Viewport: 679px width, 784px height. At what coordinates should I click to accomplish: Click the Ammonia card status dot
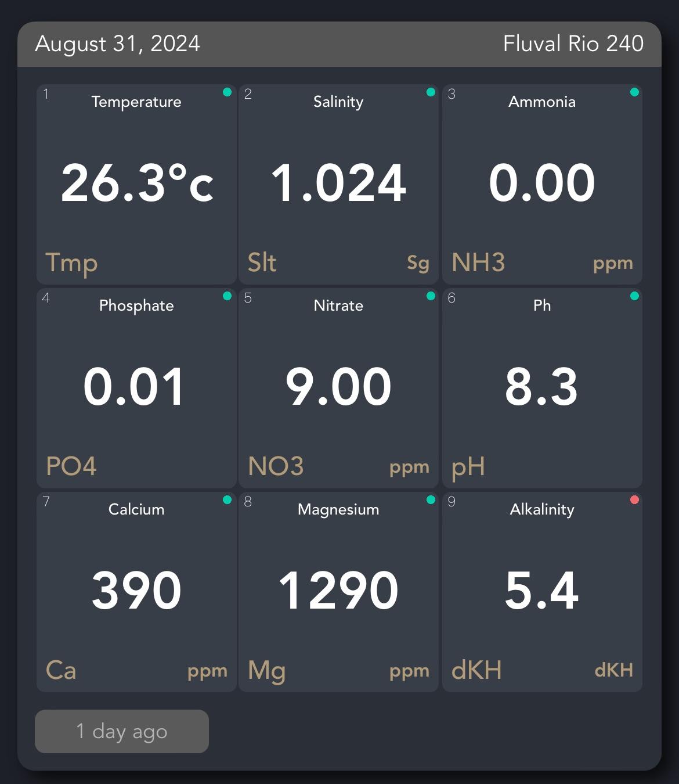[634, 91]
